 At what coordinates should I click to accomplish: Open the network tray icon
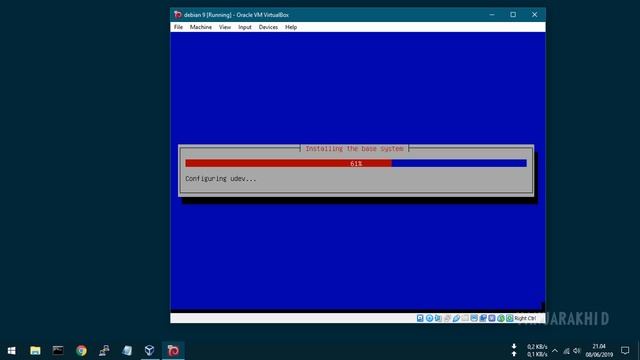point(566,351)
